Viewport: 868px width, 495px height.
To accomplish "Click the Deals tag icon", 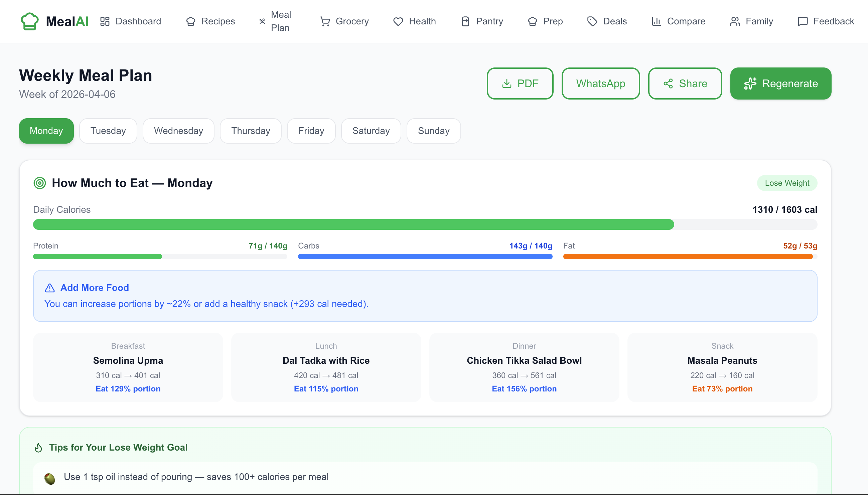I will (x=592, y=21).
